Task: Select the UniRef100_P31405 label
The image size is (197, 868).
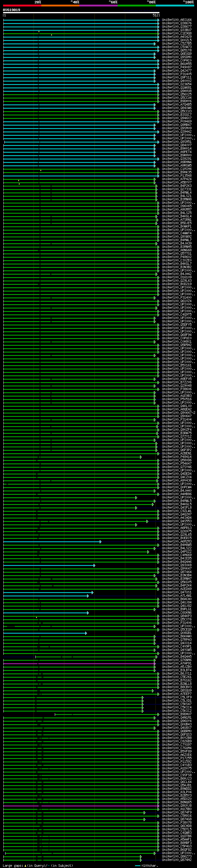Action: pos(177,74)
